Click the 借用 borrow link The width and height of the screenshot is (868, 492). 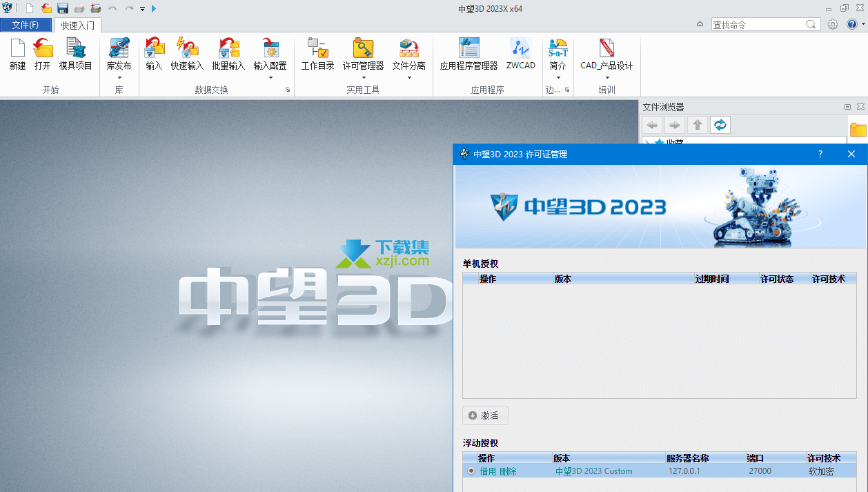(488, 471)
